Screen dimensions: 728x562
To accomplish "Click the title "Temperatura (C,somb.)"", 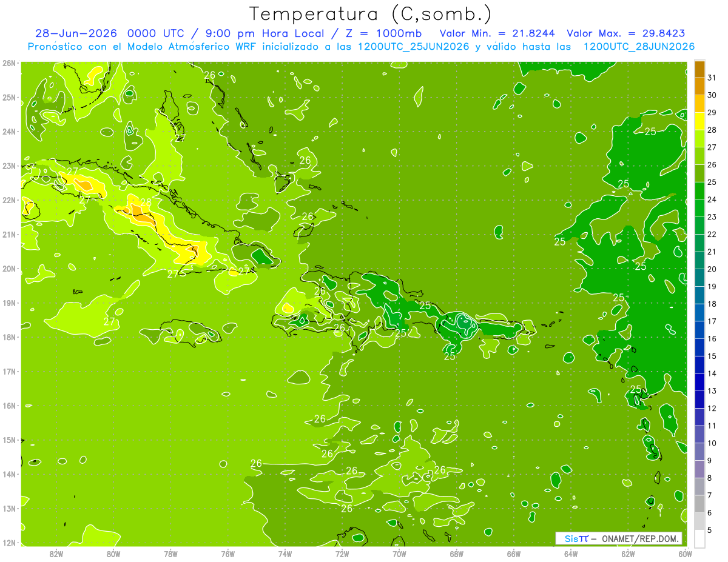I will click(371, 14).
